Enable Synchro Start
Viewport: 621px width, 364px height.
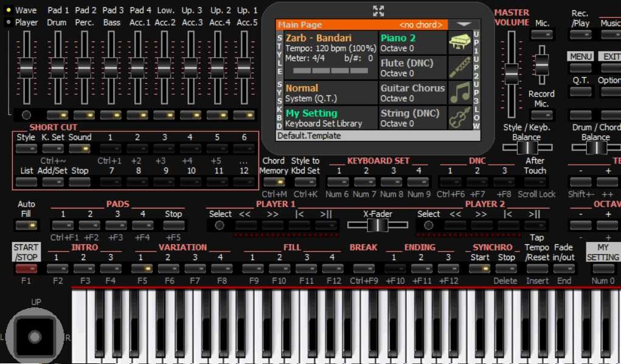click(x=480, y=269)
